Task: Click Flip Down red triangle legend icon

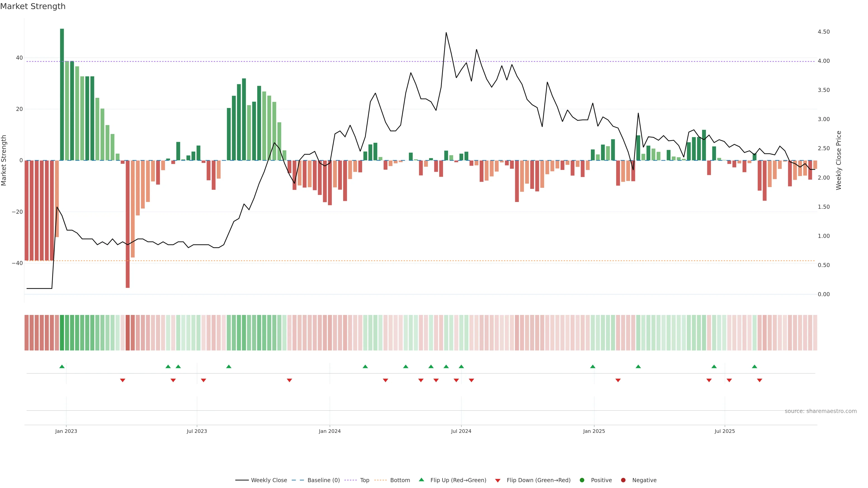Action: coord(498,481)
